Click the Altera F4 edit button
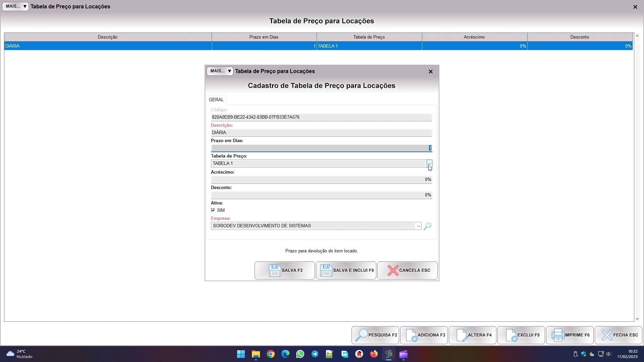The height and width of the screenshot is (362, 644). pyautogui.click(x=473, y=335)
